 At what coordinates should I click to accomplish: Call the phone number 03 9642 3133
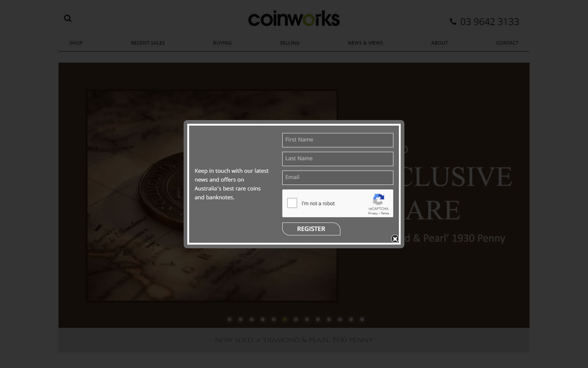tap(489, 22)
